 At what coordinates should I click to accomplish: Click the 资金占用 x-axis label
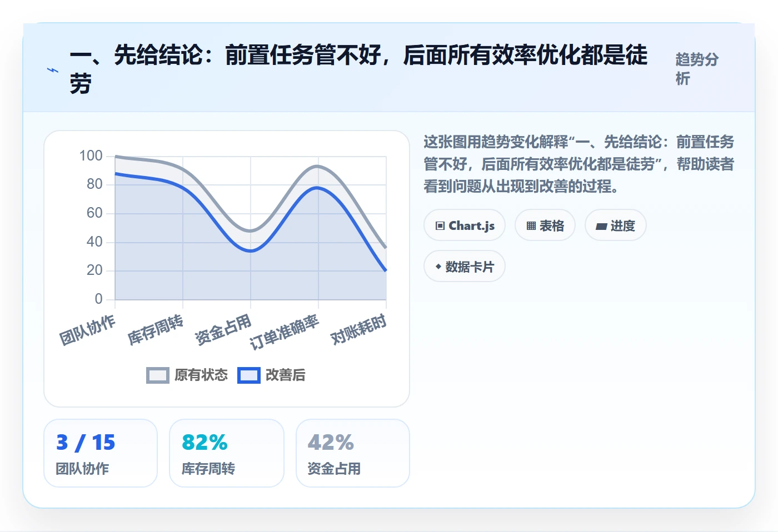pyautogui.click(x=223, y=330)
